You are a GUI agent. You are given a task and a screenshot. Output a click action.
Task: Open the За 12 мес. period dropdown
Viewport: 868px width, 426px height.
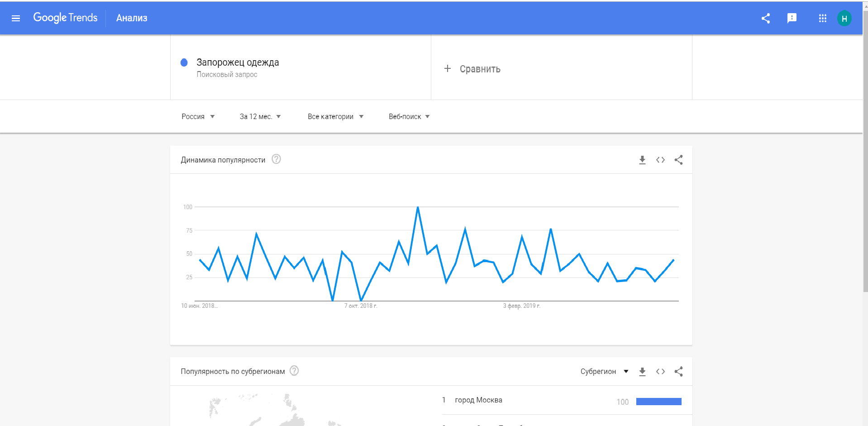pos(260,117)
